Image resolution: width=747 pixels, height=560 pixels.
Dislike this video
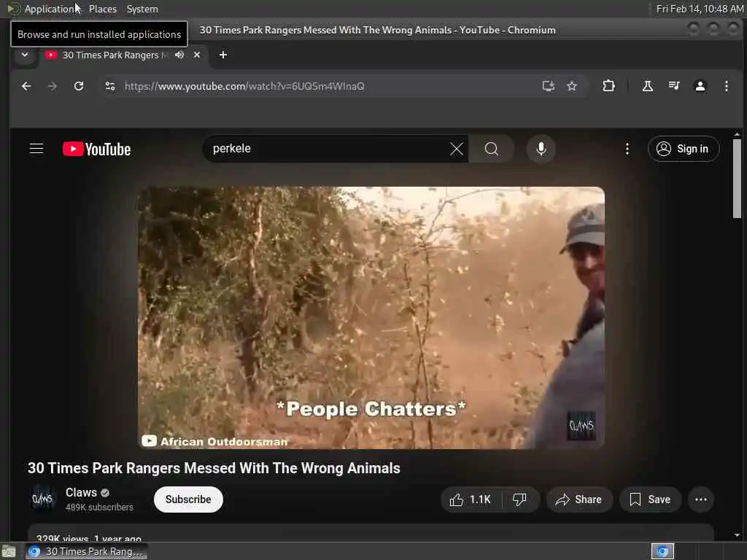coord(519,499)
